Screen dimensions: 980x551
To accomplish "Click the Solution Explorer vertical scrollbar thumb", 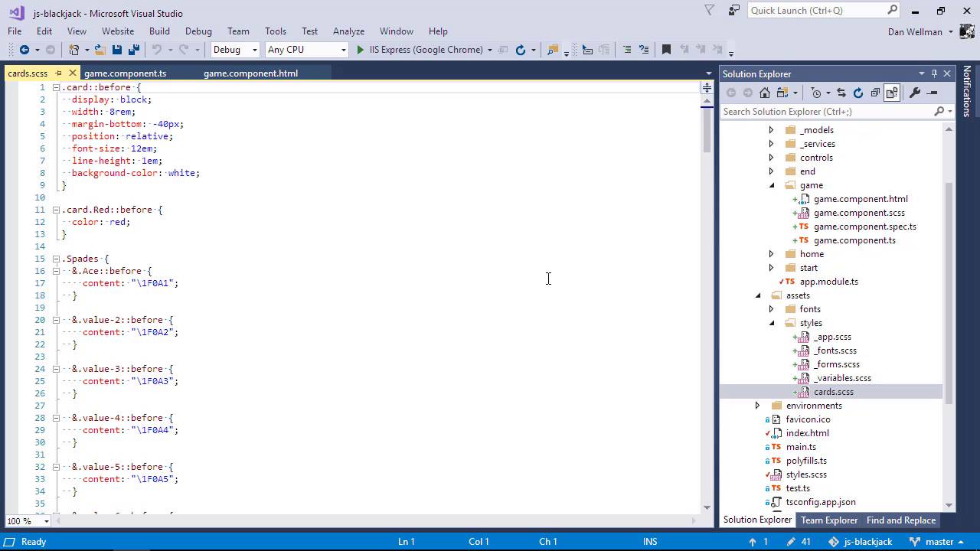I will click(949, 292).
